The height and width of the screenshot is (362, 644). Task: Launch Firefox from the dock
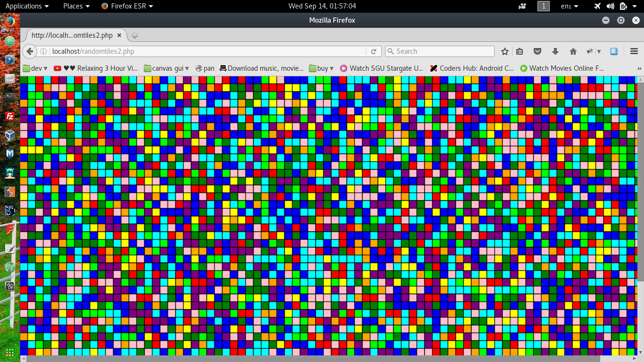(x=10, y=22)
